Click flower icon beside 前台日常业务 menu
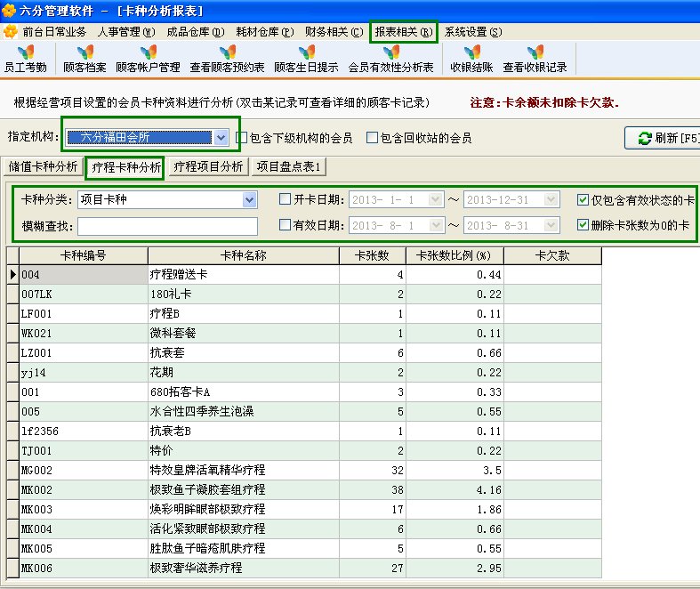This screenshot has height=589, width=700. pos(11,32)
